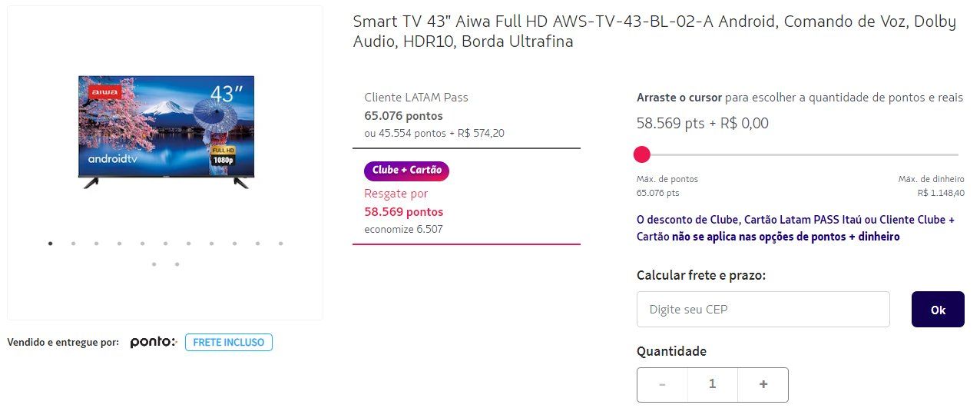Increase quantity with the plus button
The image size is (980, 408).
coord(763,384)
